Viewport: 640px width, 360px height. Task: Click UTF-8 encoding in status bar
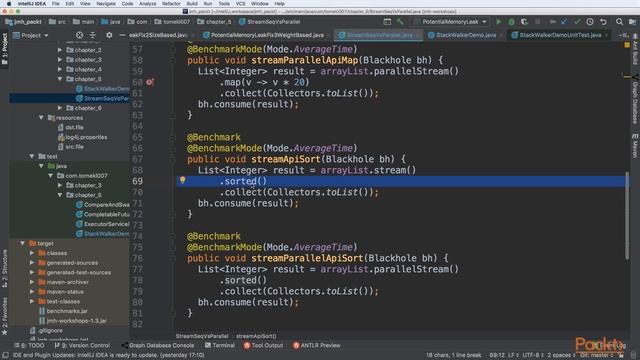pyautogui.click(x=531, y=355)
